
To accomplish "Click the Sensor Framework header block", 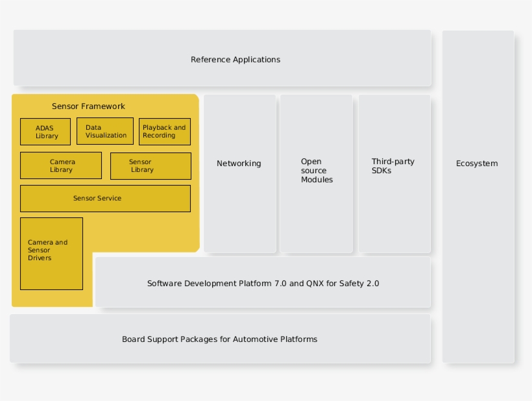I will pos(89,106).
